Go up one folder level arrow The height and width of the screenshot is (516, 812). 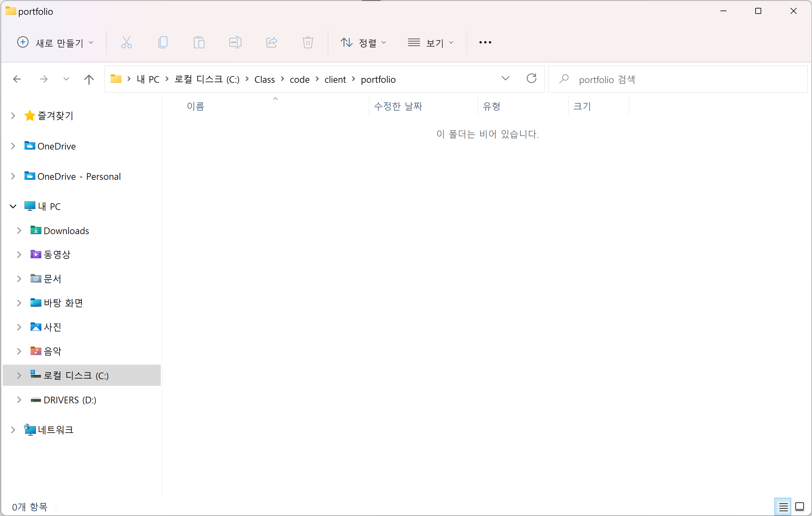(x=89, y=79)
